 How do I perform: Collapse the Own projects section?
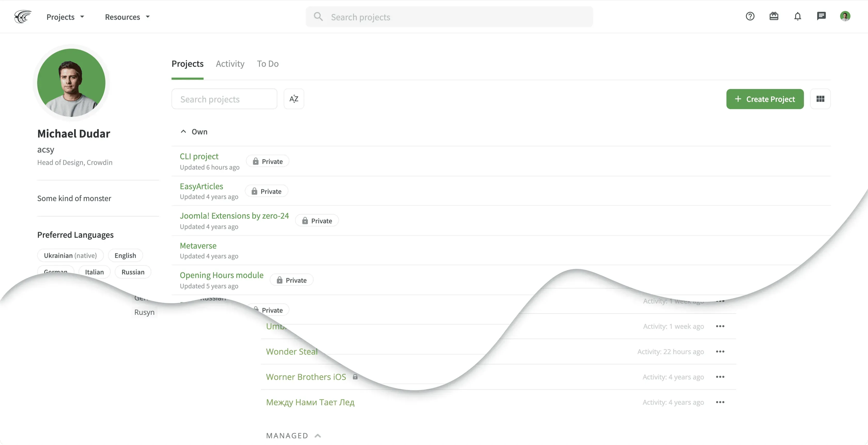coord(183,131)
